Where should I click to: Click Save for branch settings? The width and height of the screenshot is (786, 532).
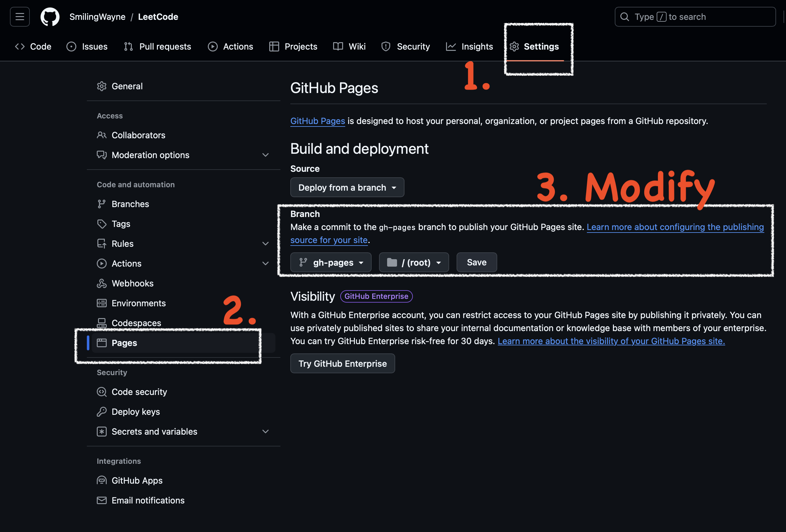[x=477, y=262]
